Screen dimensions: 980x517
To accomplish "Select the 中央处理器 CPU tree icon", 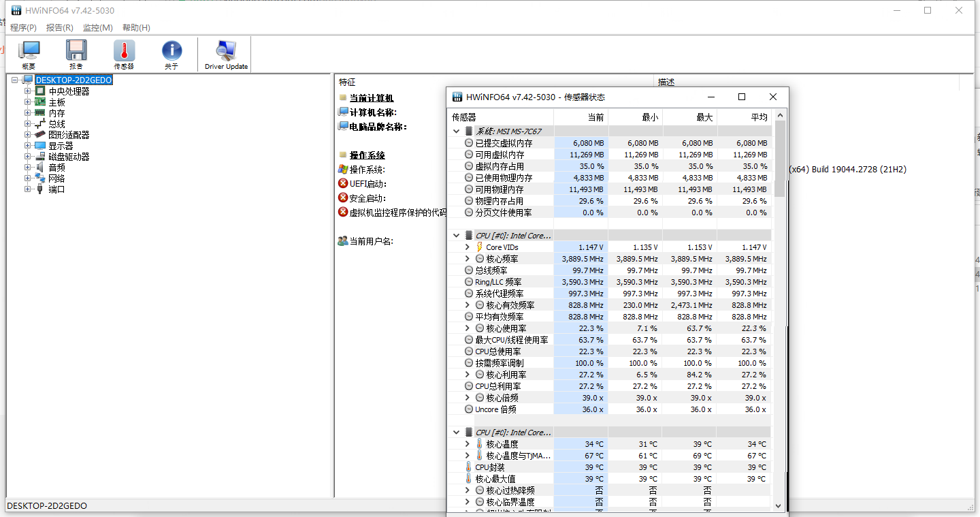I will click(x=40, y=91).
